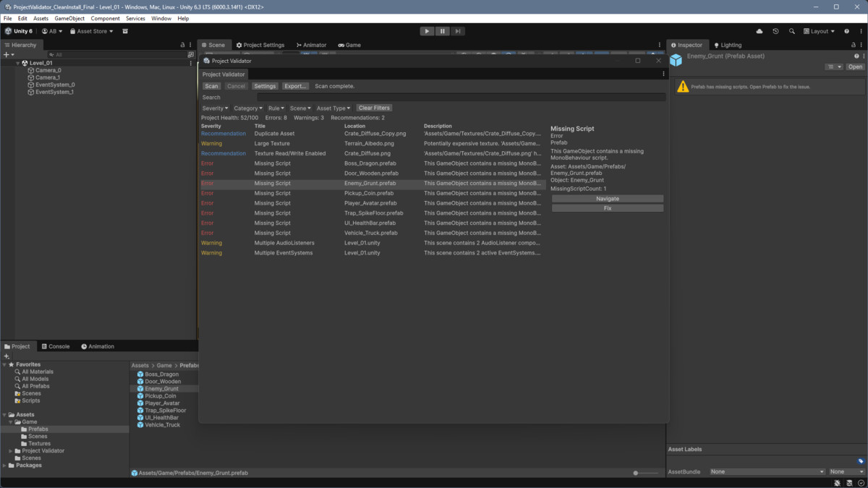Collapse the Level_01 scene in Hierarchy

point(17,63)
